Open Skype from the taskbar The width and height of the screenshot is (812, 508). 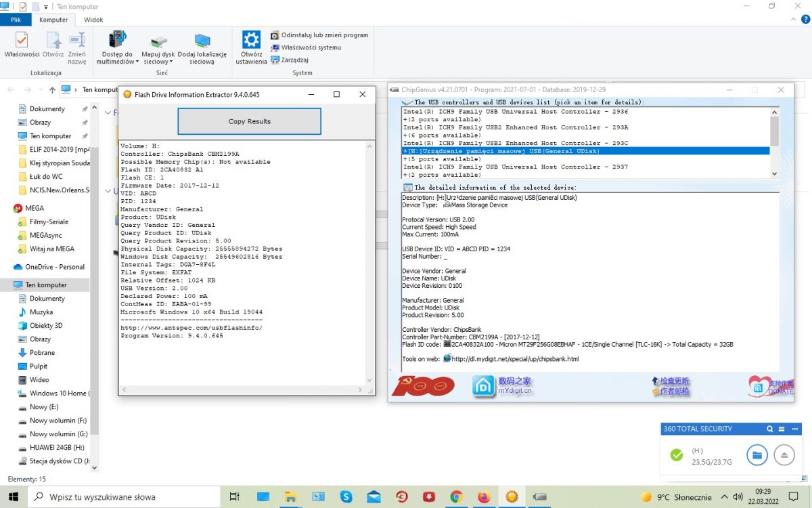click(346, 497)
